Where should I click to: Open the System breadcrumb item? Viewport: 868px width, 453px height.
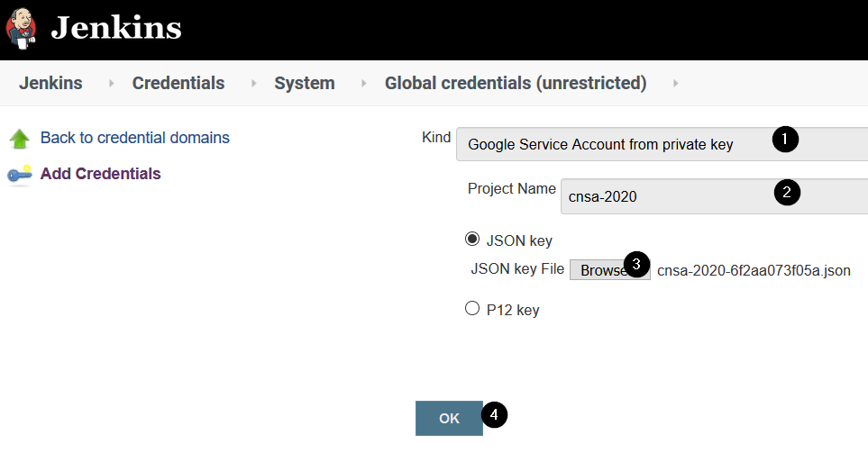[x=305, y=83]
